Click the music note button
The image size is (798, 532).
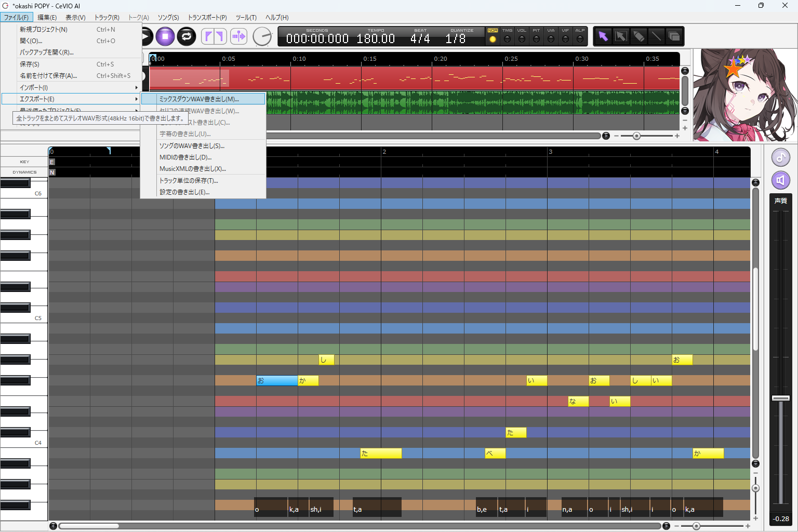point(780,157)
